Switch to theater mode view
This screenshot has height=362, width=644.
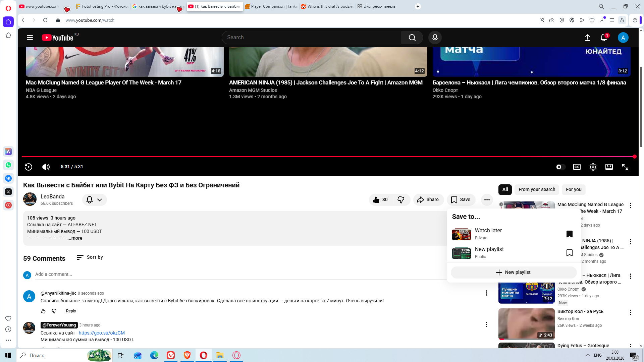tap(609, 167)
